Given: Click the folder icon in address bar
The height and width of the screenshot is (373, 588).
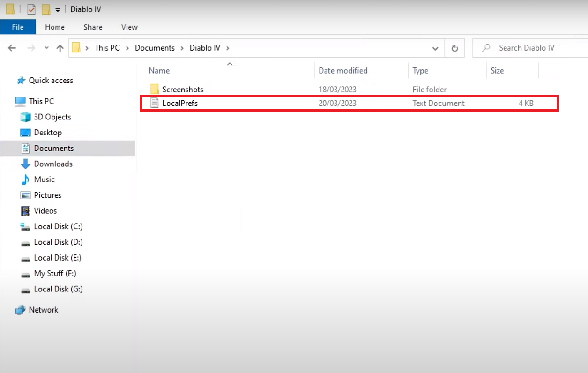Looking at the screenshot, I should click(x=76, y=47).
